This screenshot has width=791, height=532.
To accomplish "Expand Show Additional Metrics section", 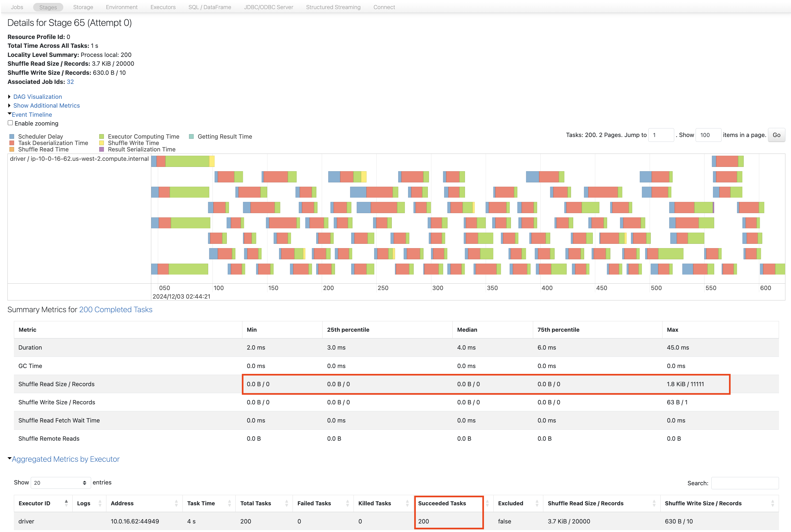I will pos(46,105).
